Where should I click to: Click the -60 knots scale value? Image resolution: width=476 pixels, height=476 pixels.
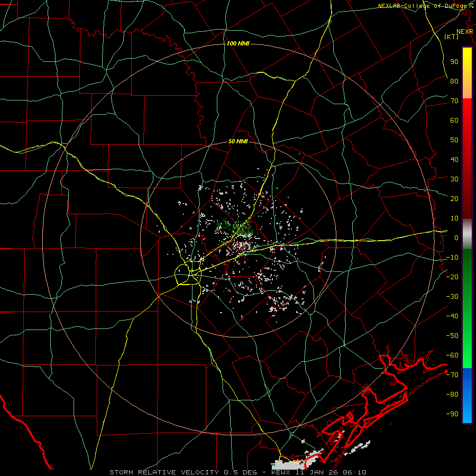pos(452,355)
